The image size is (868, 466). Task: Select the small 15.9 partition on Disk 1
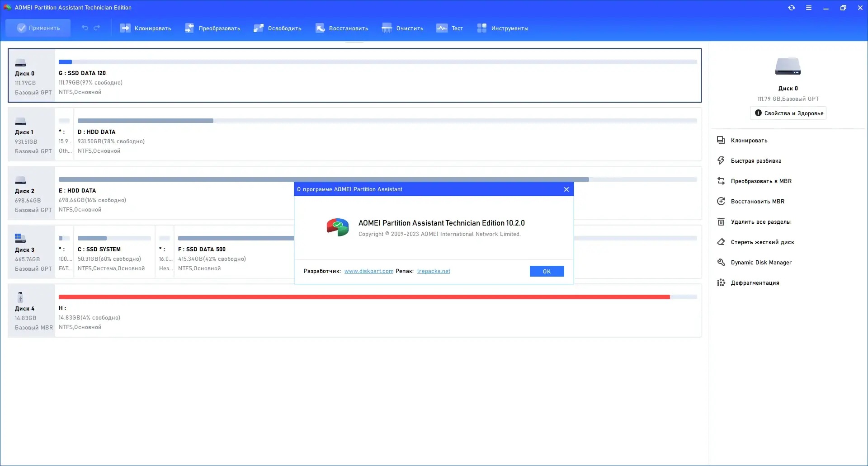click(65, 134)
